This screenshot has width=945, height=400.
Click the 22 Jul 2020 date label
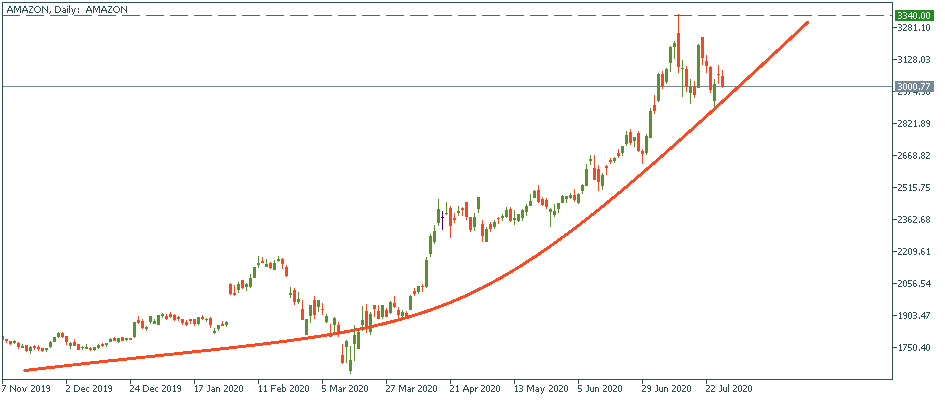point(728,388)
